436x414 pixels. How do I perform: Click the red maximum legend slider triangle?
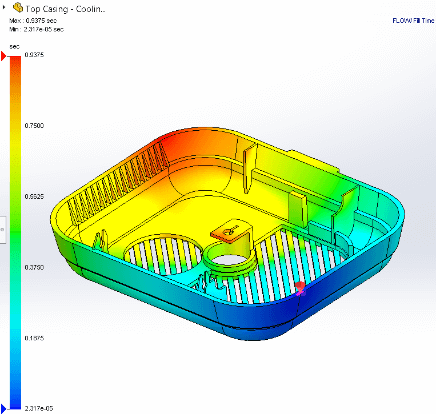click(x=3, y=56)
